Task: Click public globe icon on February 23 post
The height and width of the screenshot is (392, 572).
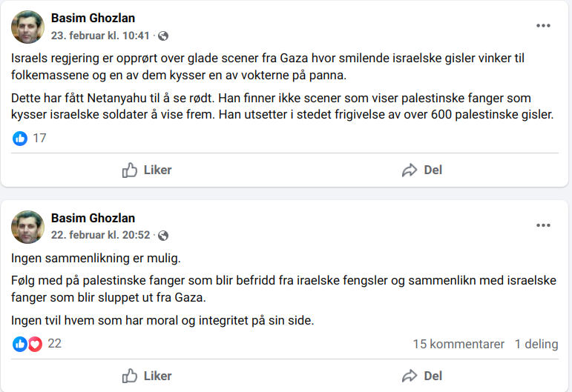Action: click(163, 36)
